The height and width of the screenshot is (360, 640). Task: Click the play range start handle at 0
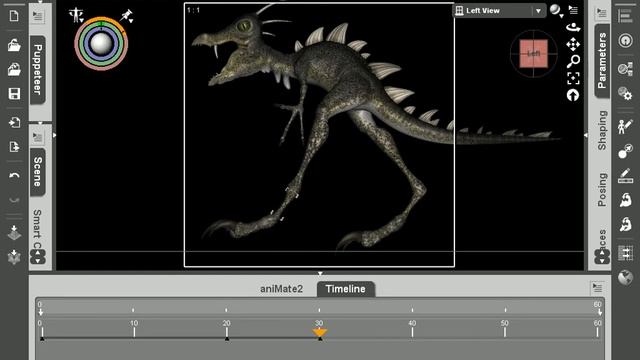(40, 313)
